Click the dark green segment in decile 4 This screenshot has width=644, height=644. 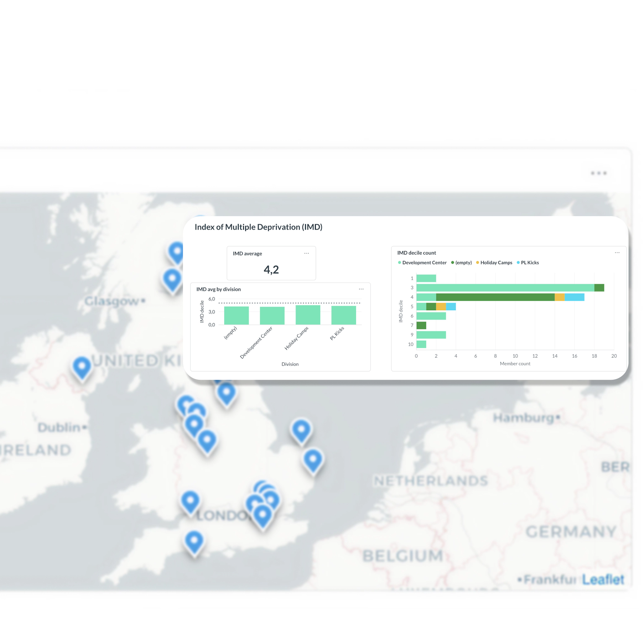pyautogui.click(x=495, y=297)
